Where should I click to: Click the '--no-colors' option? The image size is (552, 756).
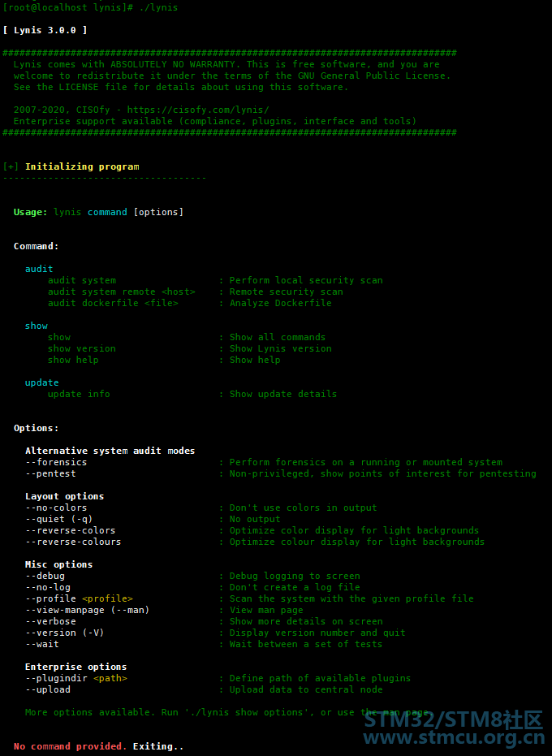(x=56, y=508)
